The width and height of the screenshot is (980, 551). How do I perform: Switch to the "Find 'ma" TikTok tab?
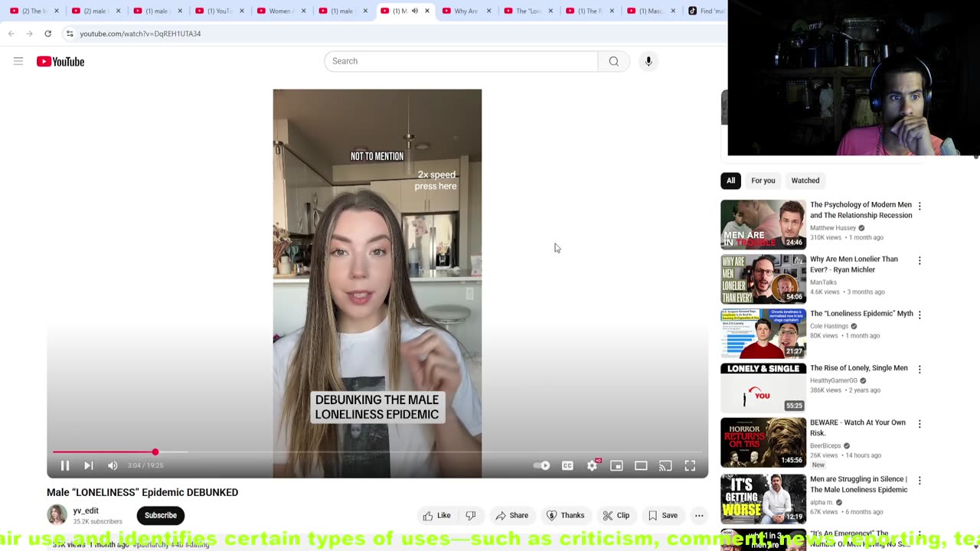(x=705, y=11)
